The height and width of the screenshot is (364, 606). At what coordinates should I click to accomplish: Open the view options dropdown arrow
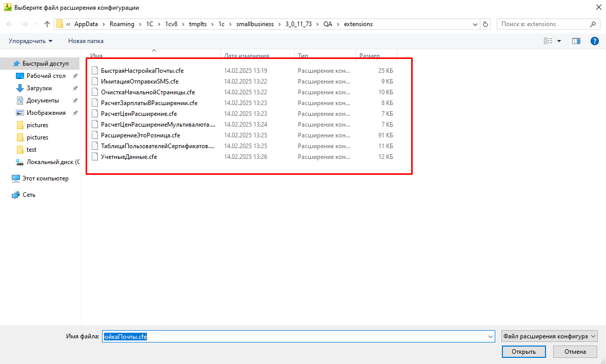pyautogui.click(x=559, y=41)
